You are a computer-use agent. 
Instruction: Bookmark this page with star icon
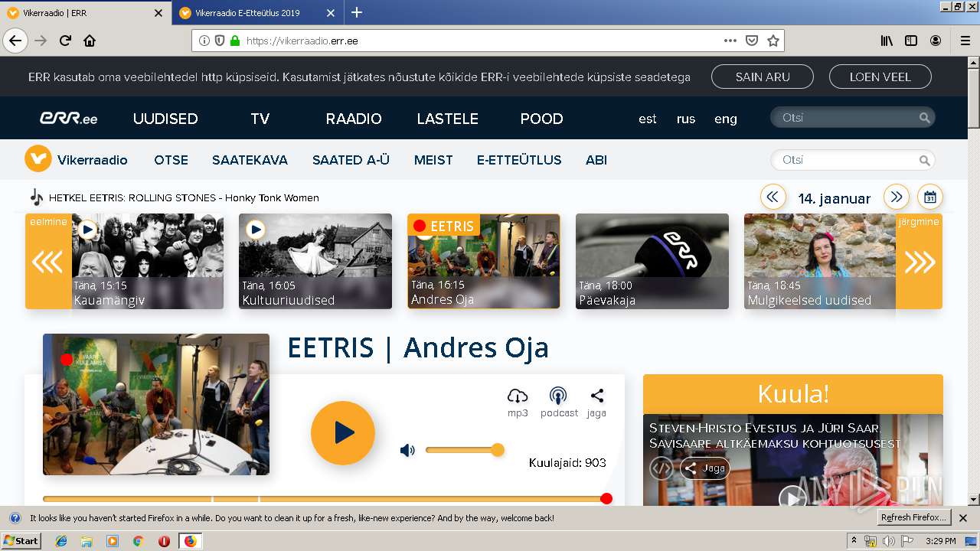pyautogui.click(x=773, y=41)
